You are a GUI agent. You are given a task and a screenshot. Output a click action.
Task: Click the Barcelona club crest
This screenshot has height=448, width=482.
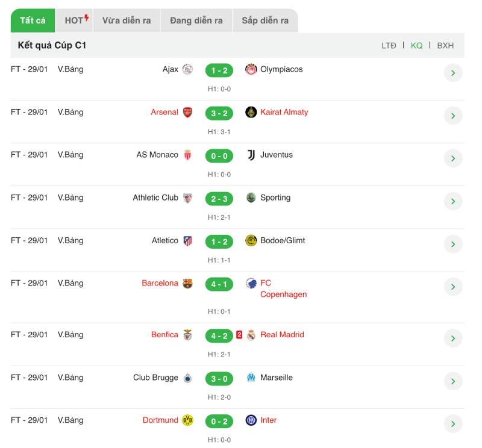coord(187,283)
